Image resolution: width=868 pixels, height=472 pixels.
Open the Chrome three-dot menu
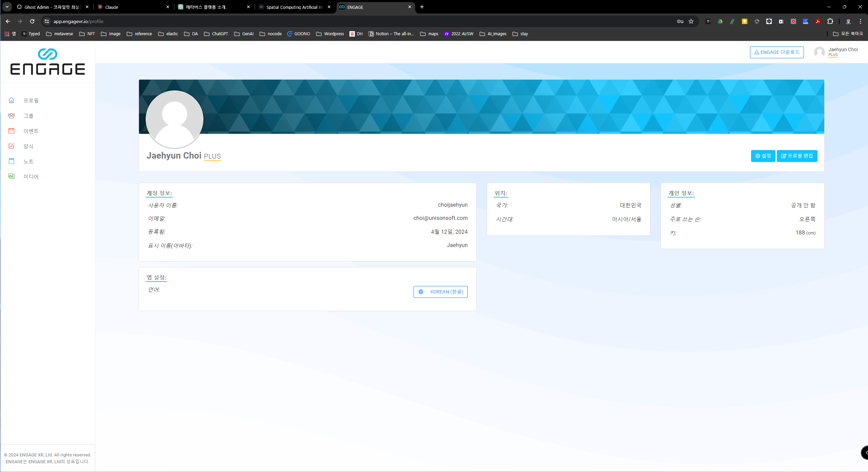861,21
